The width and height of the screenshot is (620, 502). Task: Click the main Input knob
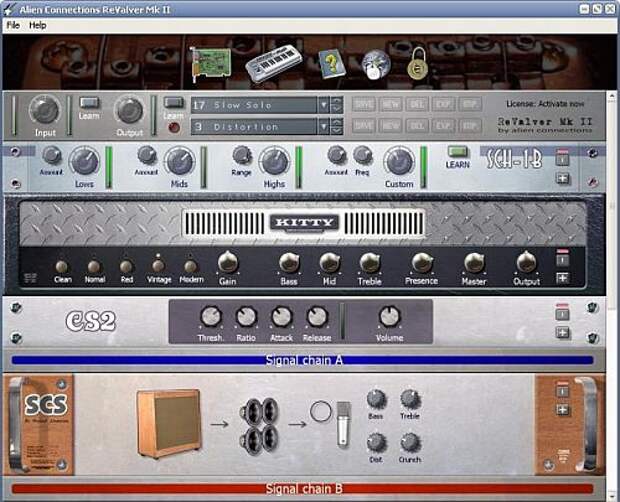(x=45, y=109)
